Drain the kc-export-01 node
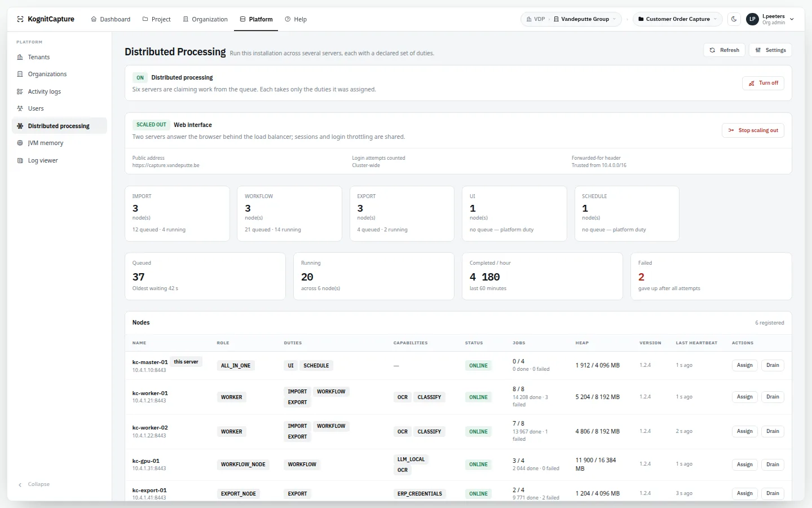812x508 pixels. pyautogui.click(x=773, y=493)
